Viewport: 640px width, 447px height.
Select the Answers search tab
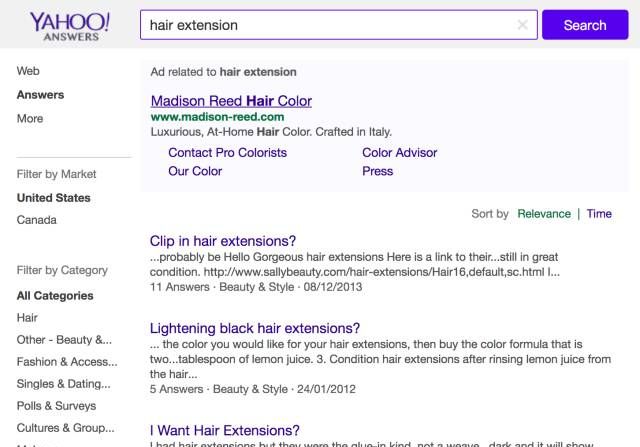(40, 95)
